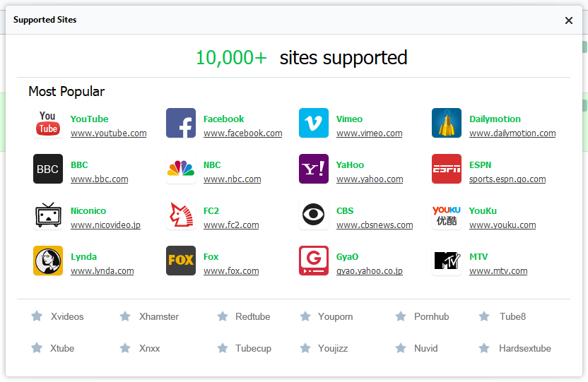Open the gyao.yahoo.co.jp link
Screen dimensions: 588x382
(x=370, y=271)
